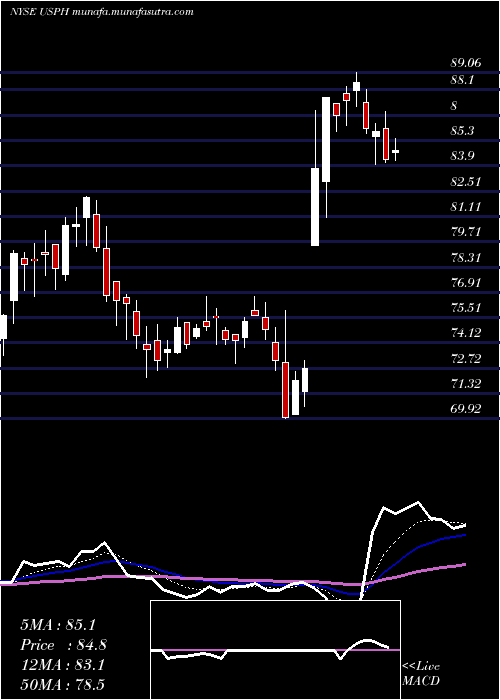
Task: Select the 69.92 price level label
Action: point(466,408)
